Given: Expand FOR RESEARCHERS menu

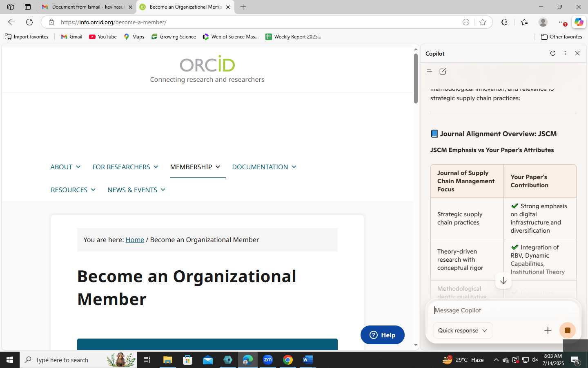Looking at the screenshot, I should tap(125, 167).
